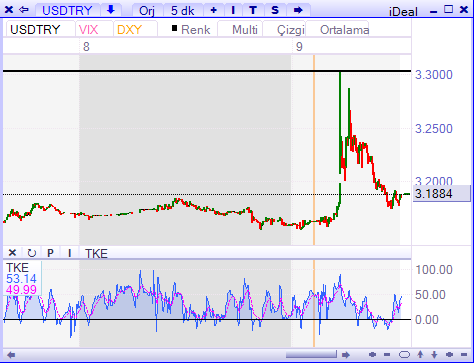474x363 pixels.
Task: Toggle the I button on the TKE panel
Action: tap(70, 253)
